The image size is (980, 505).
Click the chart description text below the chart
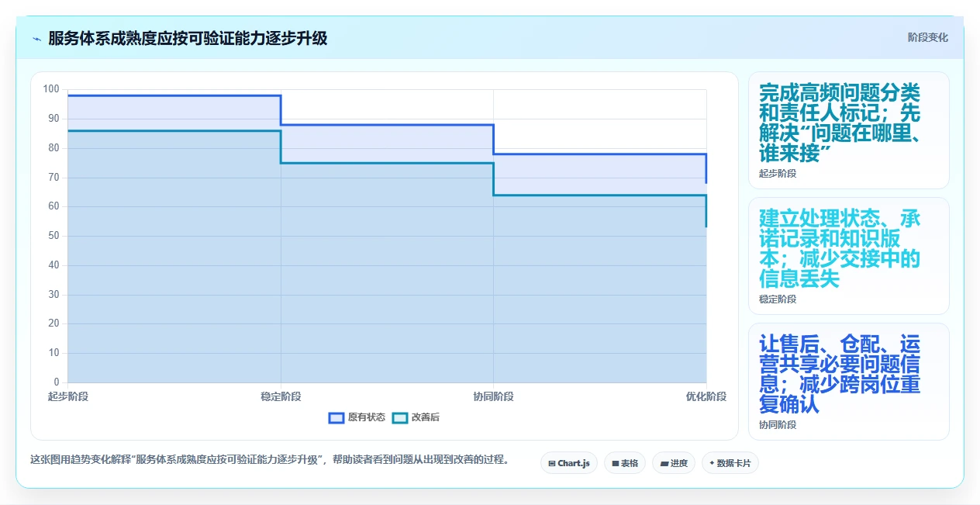pyautogui.click(x=270, y=459)
